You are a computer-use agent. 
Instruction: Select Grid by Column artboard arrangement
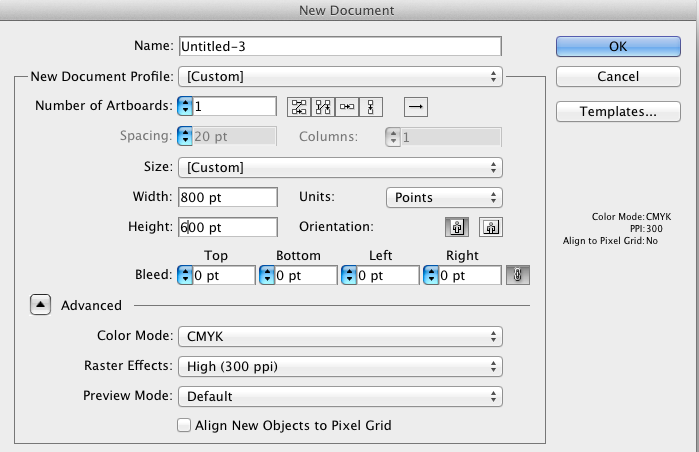322,106
